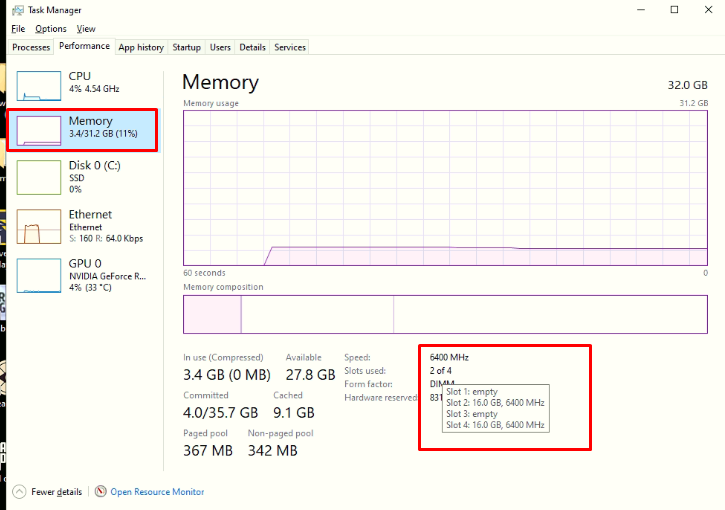Maximize the Task Manager window
725x510 pixels.
tap(675, 10)
